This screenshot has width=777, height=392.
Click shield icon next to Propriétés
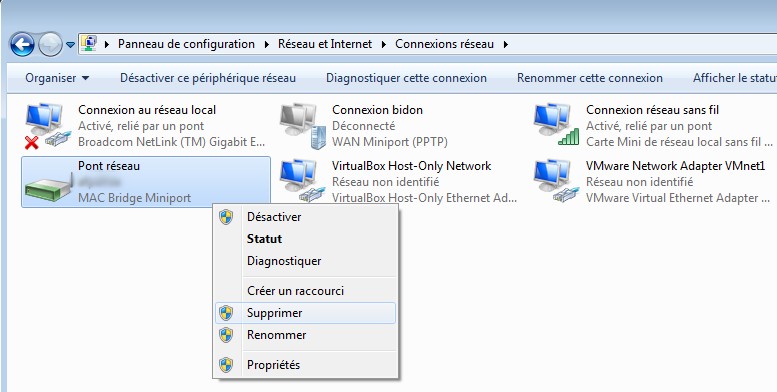click(226, 365)
